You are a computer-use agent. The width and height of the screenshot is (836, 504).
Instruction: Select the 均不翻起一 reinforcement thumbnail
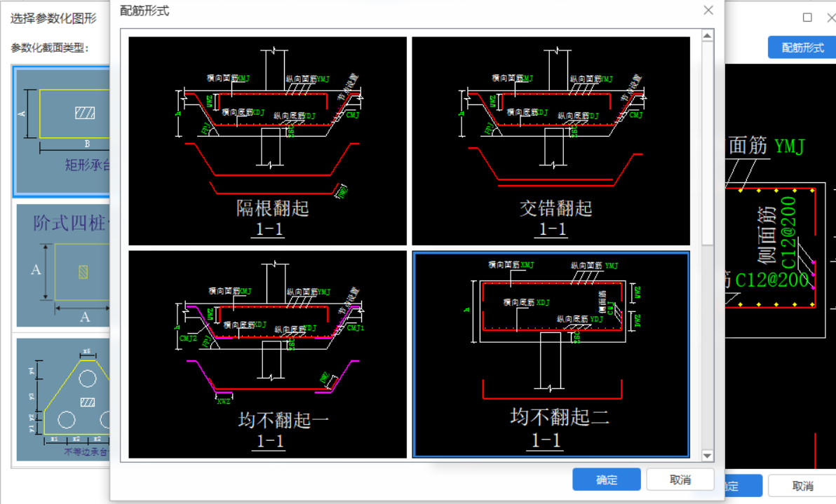(x=268, y=354)
